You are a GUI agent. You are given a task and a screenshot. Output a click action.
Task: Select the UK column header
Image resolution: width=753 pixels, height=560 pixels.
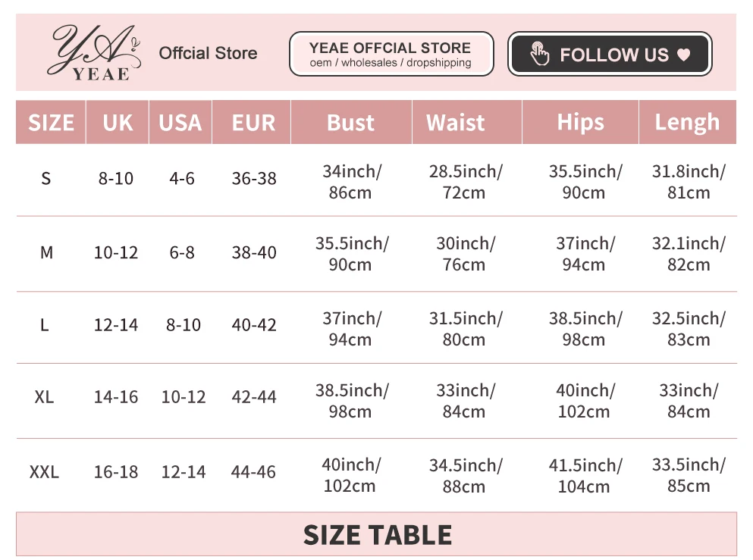(x=118, y=122)
